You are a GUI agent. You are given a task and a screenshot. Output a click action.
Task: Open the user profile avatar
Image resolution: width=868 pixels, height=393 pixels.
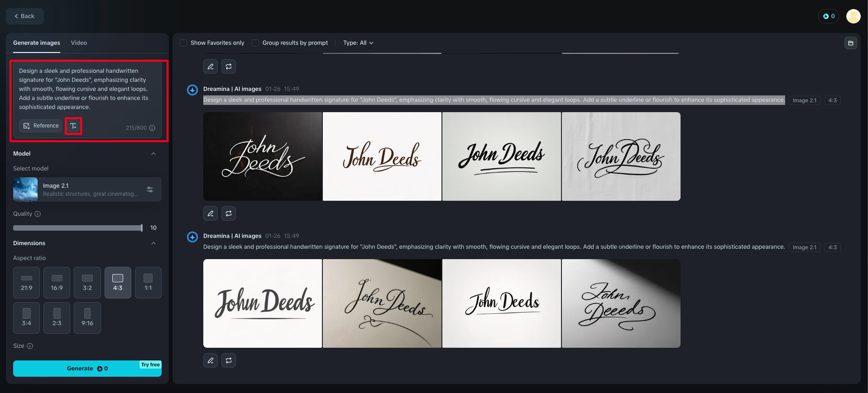tap(853, 16)
